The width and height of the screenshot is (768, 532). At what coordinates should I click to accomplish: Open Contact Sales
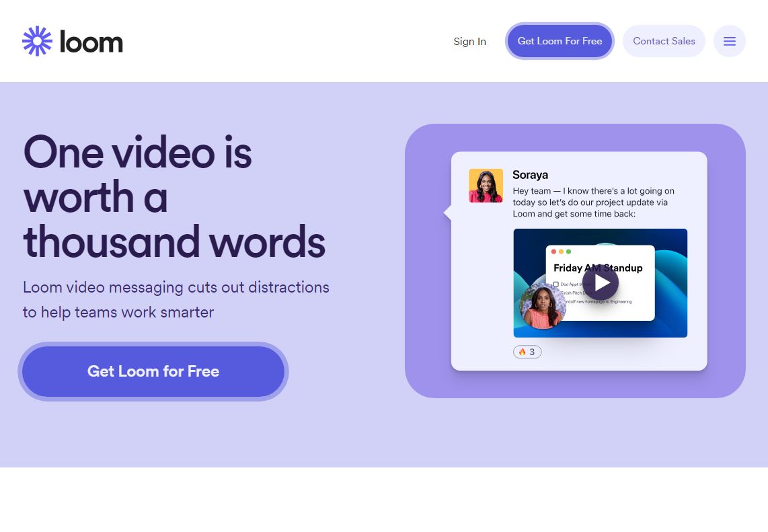(664, 41)
